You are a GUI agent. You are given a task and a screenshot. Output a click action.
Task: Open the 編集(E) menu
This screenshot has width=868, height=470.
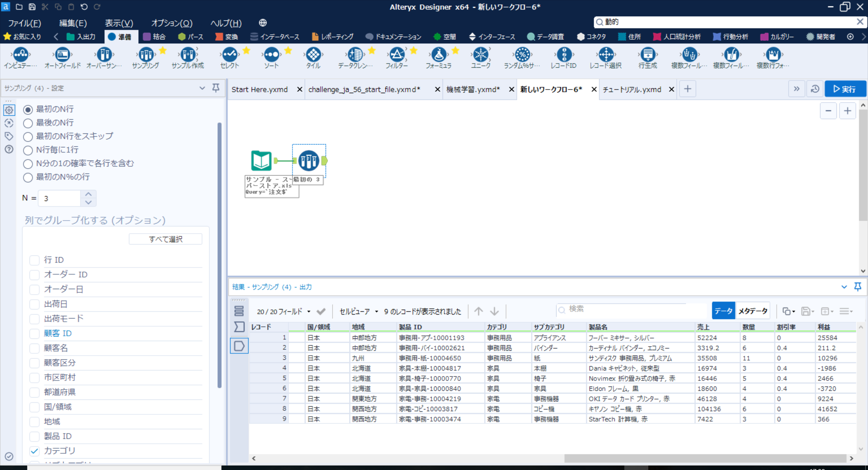tap(73, 23)
